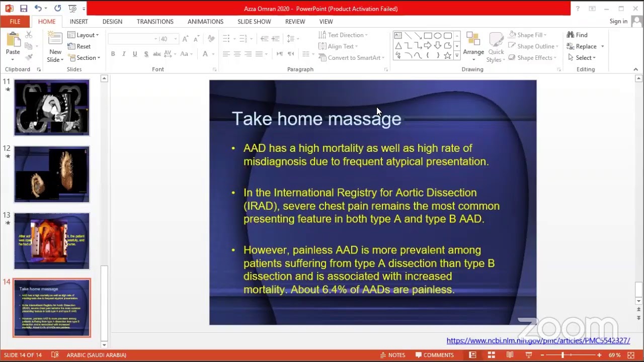Click Decrease Font Size icon
644x362 pixels.
coord(197,39)
